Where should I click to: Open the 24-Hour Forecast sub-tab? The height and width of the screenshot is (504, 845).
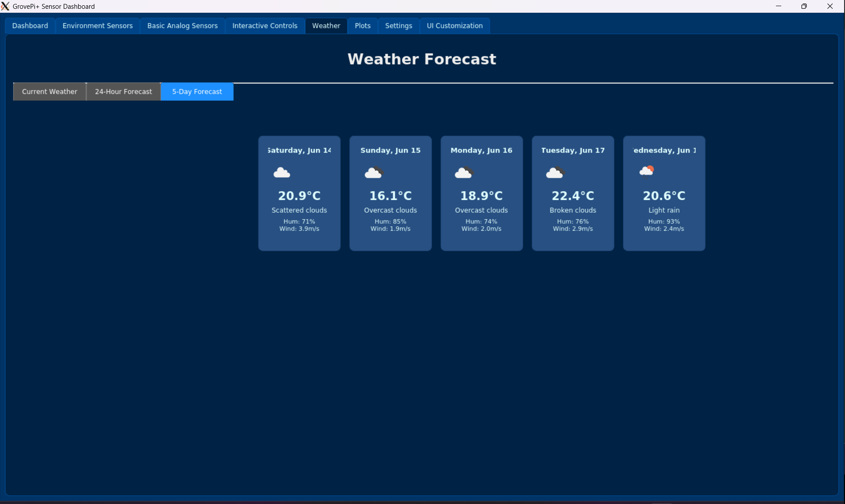click(123, 91)
